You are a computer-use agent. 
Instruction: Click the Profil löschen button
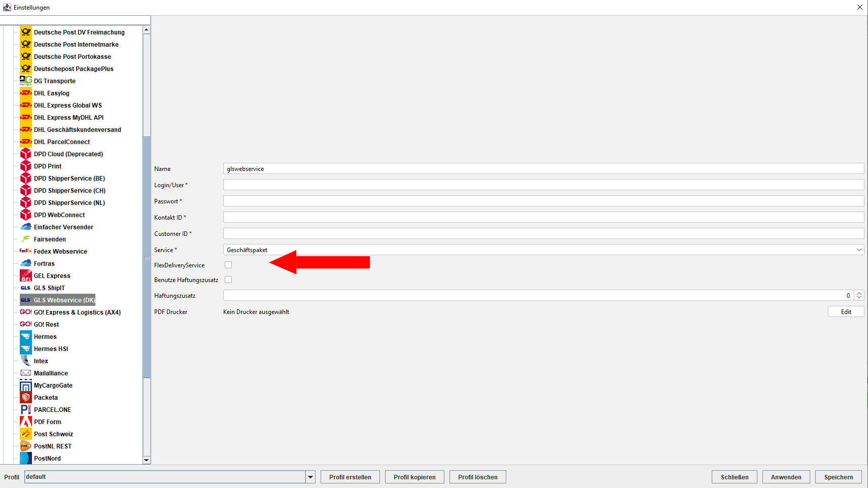[477, 477]
